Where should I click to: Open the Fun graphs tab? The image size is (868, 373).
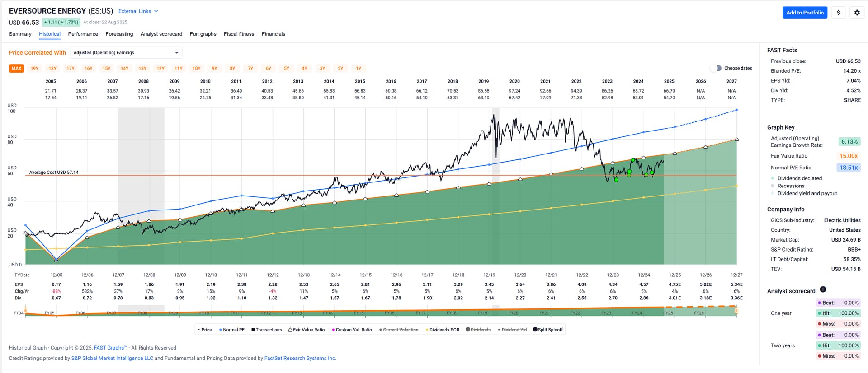click(203, 34)
